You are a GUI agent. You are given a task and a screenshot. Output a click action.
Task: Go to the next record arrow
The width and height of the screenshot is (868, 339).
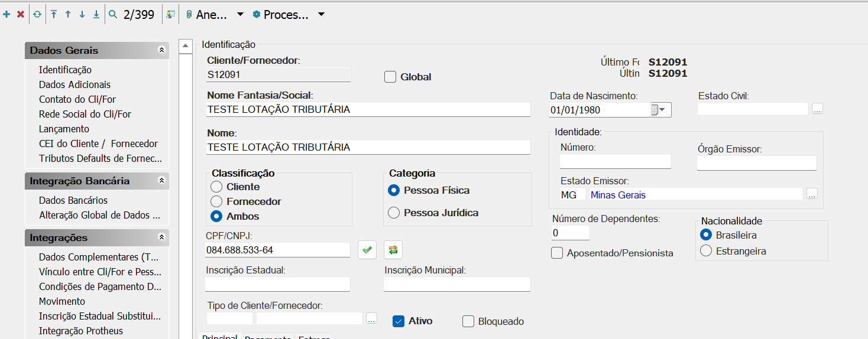pos(82,15)
